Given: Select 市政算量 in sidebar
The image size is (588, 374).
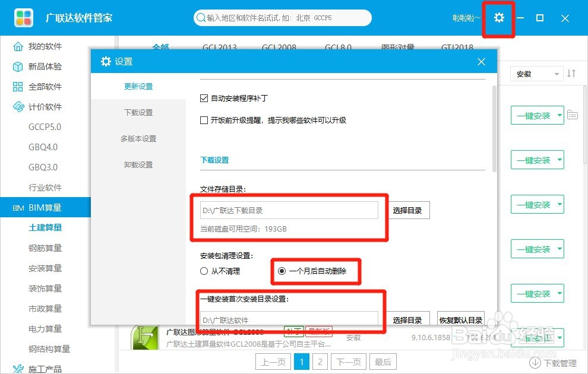Looking at the screenshot, I should point(45,309).
